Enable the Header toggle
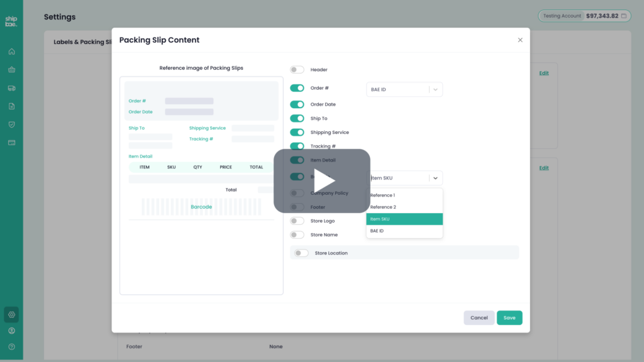The width and height of the screenshot is (644, 362). (297, 70)
